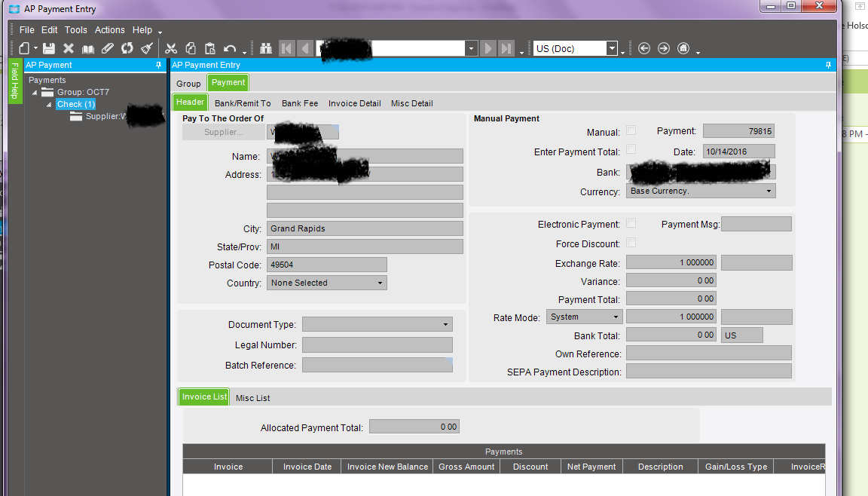The image size is (868, 496).
Task: Open the Misc Detail tab
Action: pyautogui.click(x=412, y=103)
